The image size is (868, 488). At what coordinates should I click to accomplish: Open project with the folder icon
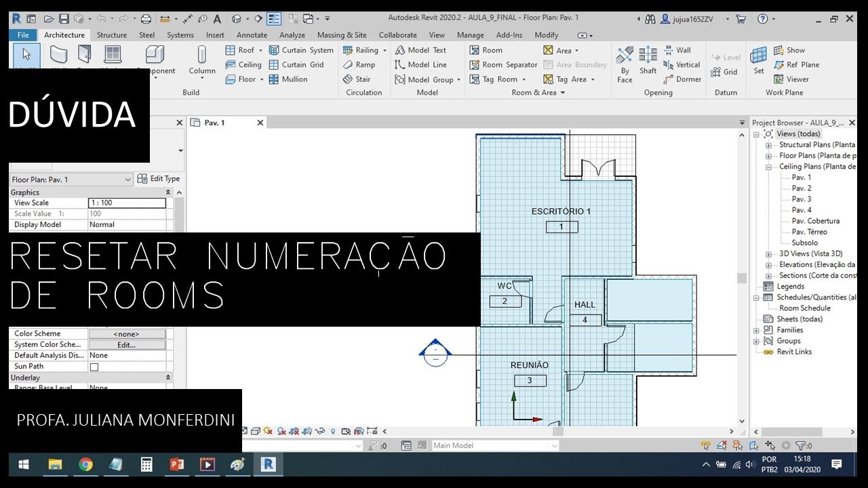click(x=50, y=19)
